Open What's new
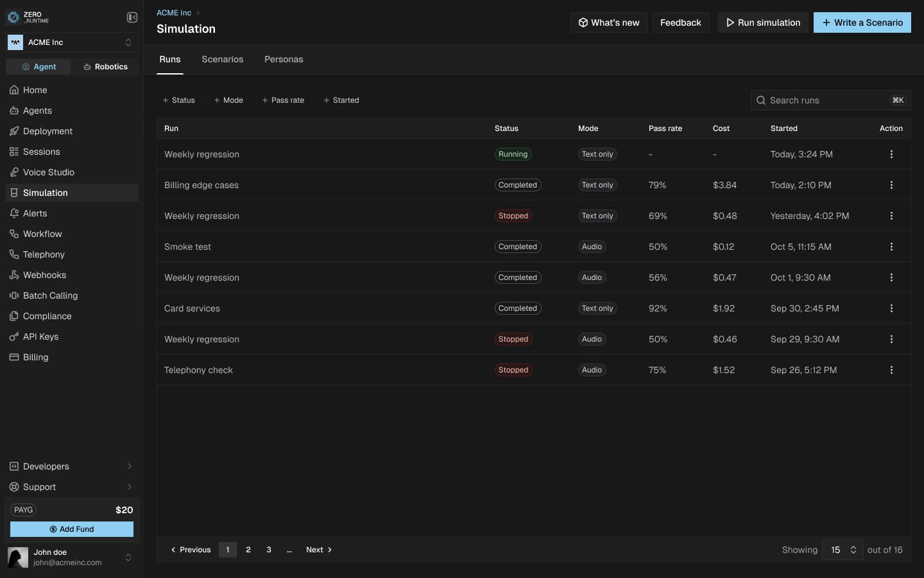 pos(609,22)
